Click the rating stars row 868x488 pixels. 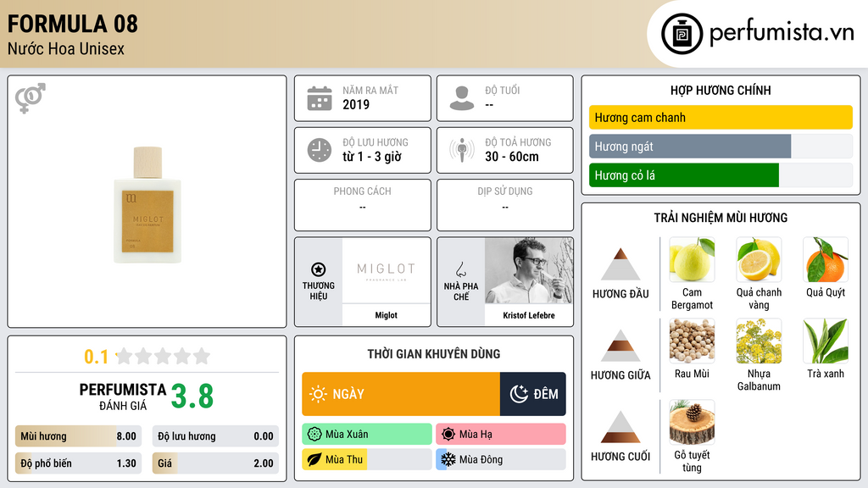(x=163, y=357)
